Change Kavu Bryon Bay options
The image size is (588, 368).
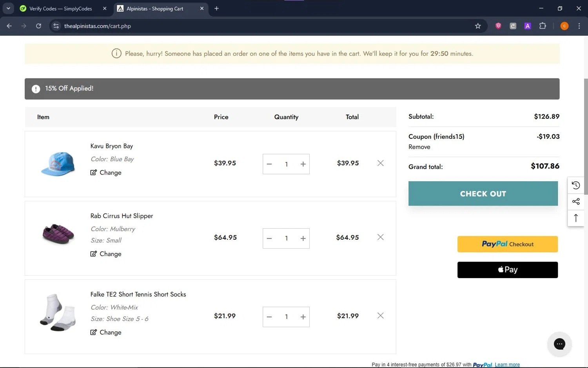pyautogui.click(x=106, y=173)
